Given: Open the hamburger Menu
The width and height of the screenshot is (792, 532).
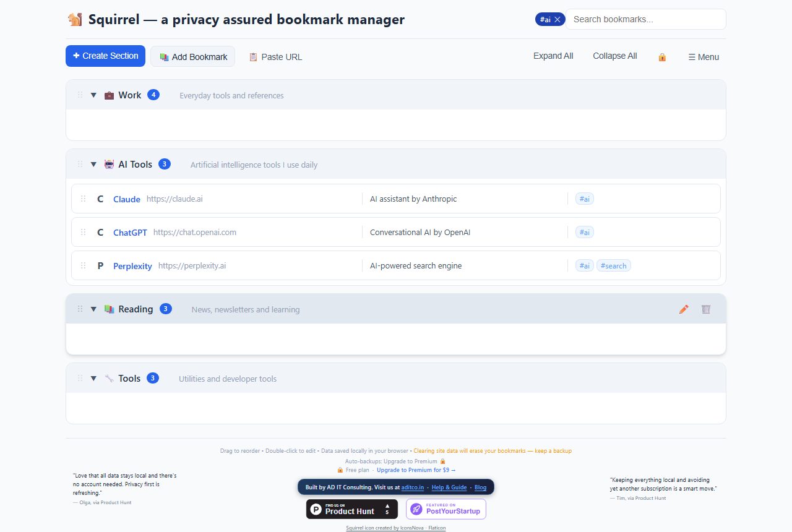Looking at the screenshot, I should pos(704,57).
